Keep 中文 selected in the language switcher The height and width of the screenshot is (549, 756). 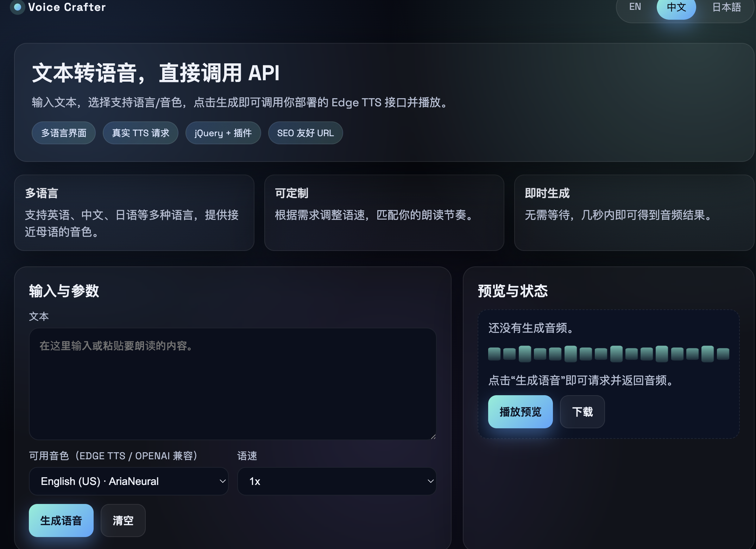[x=676, y=7]
